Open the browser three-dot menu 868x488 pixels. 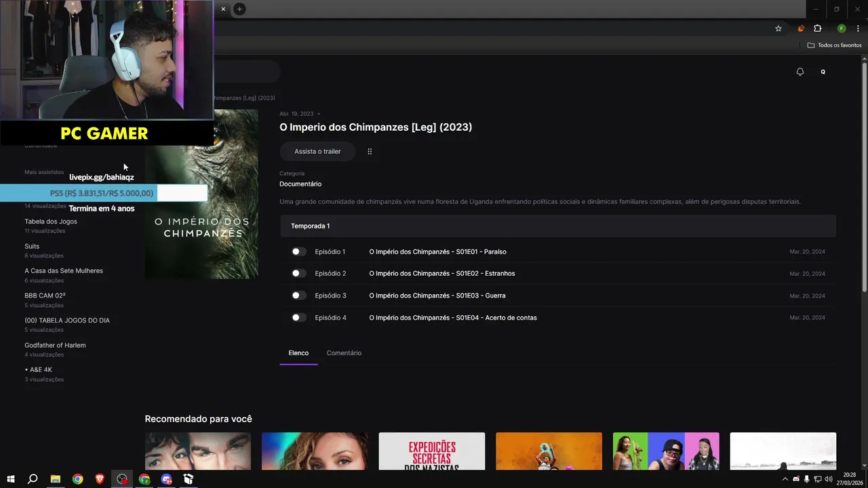pyautogui.click(x=858, y=28)
